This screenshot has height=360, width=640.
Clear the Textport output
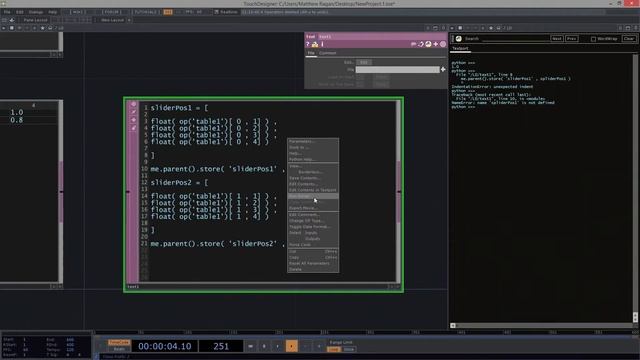click(x=629, y=38)
